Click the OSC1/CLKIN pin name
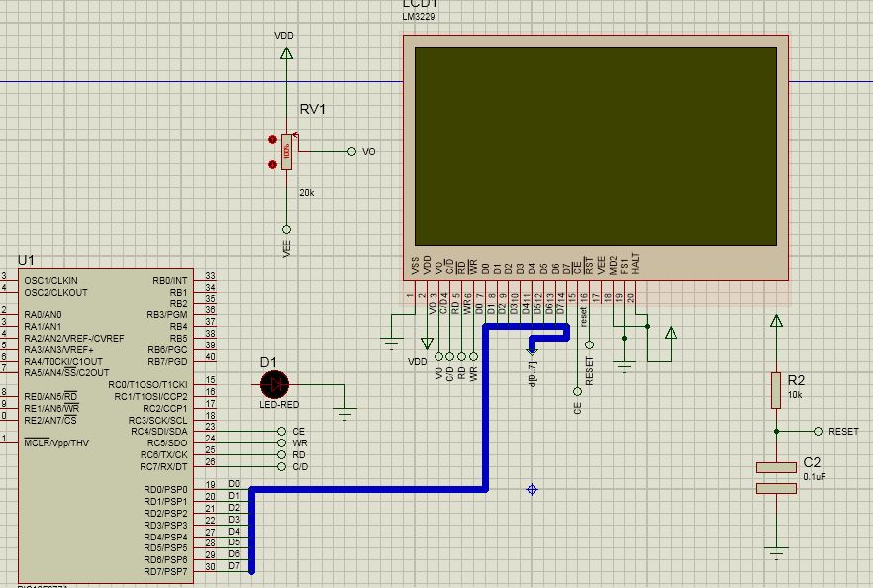 [x=50, y=281]
